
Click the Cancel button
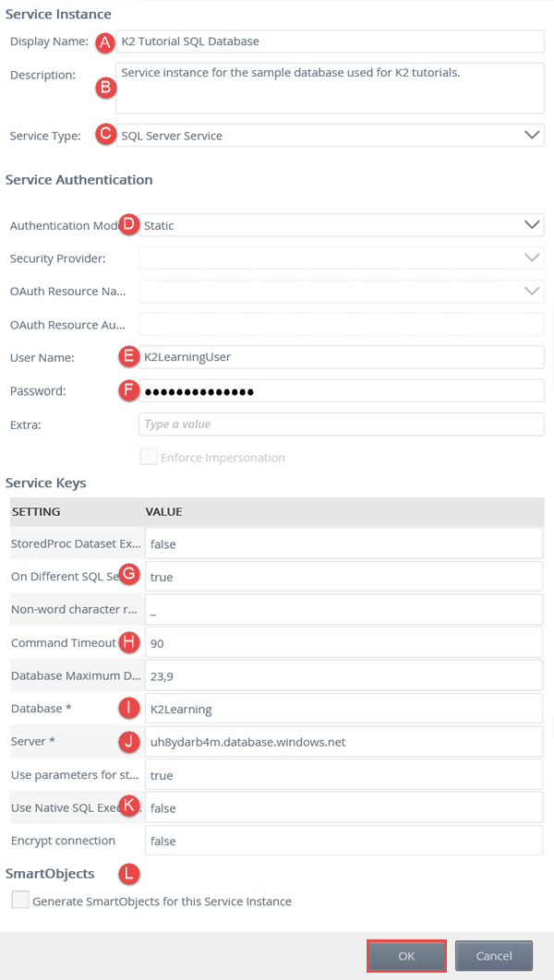coord(495,956)
